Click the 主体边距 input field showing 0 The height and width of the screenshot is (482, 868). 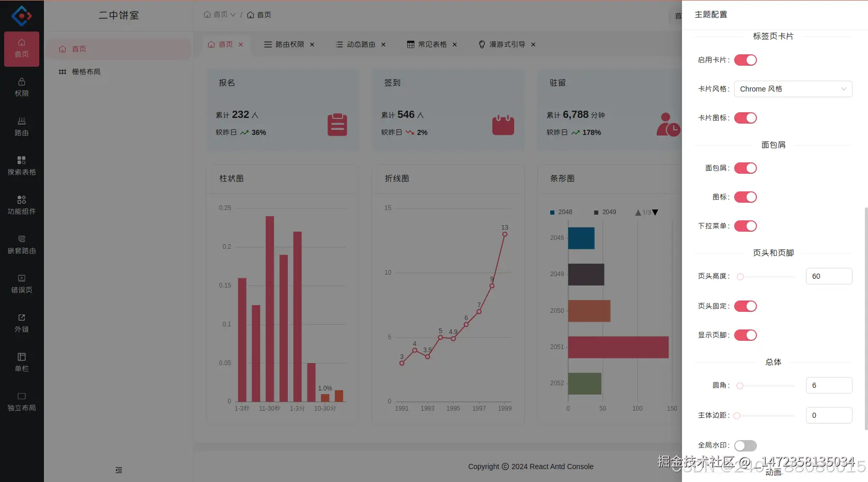829,415
